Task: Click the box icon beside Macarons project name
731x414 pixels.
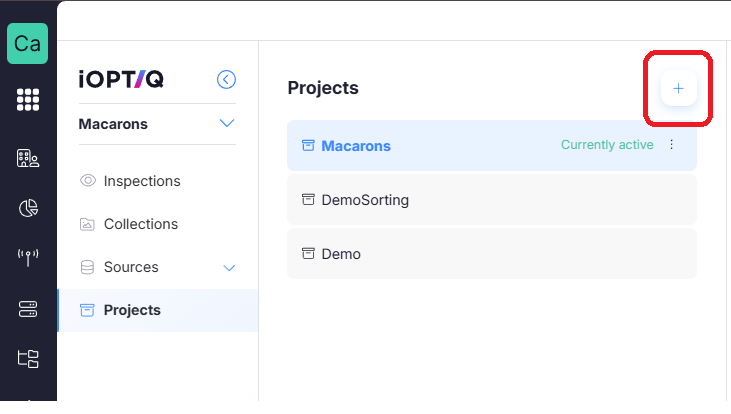Action: coord(308,145)
